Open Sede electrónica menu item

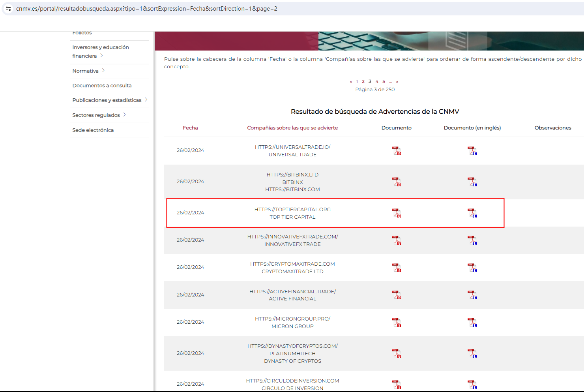[93, 130]
